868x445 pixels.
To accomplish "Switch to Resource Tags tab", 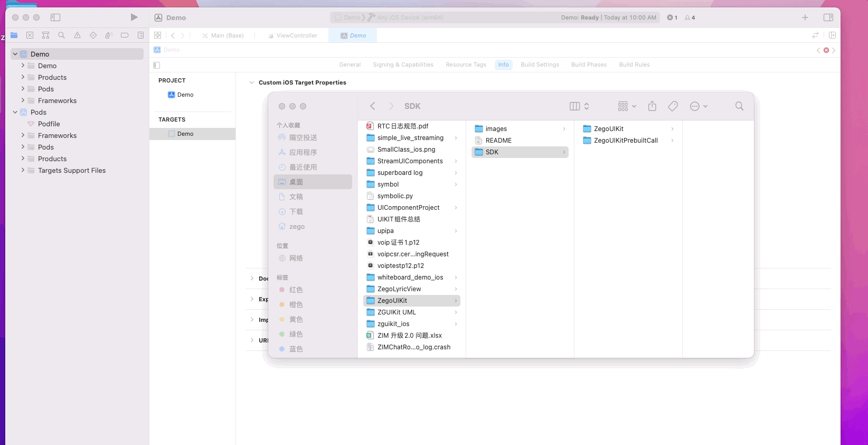I will coord(466,64).
